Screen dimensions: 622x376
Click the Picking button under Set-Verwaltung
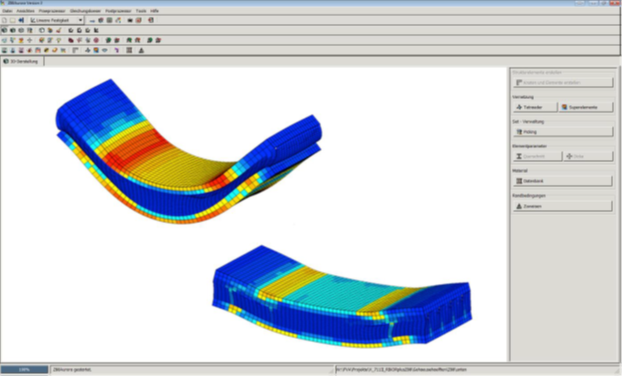(x=563, y=132)
